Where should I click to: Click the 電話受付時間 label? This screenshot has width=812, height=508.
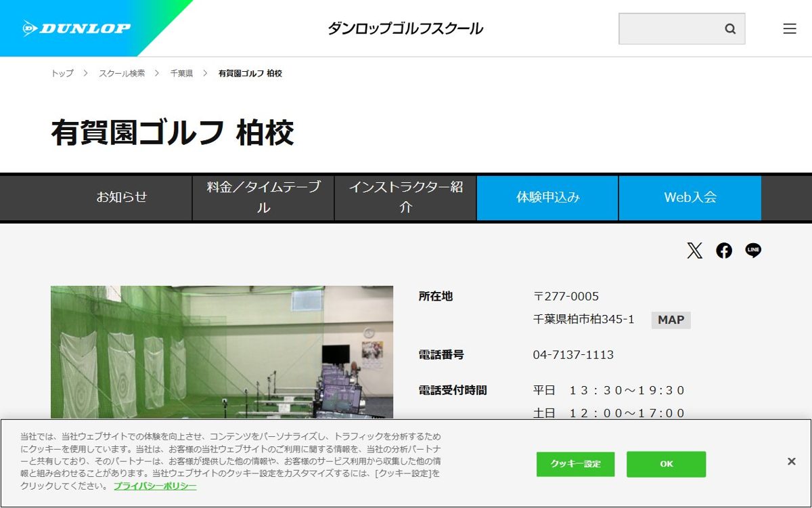[x=453, y=390]
